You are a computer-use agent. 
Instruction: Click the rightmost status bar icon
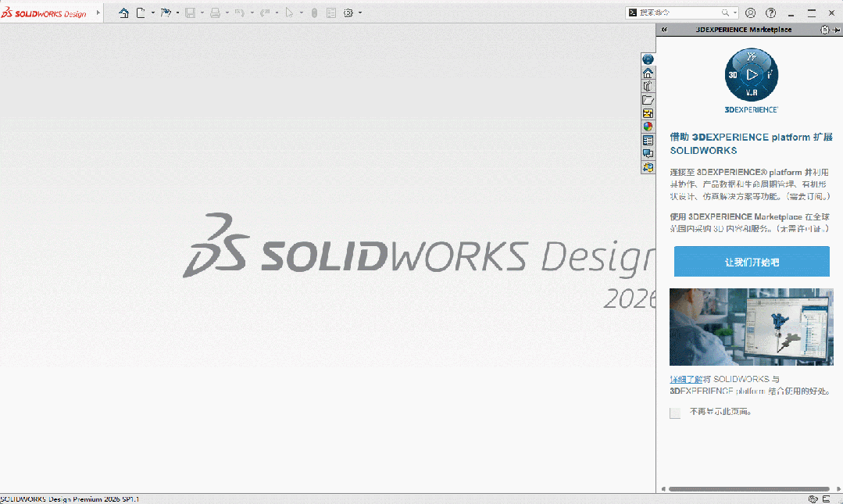click(x=827, y=499)
